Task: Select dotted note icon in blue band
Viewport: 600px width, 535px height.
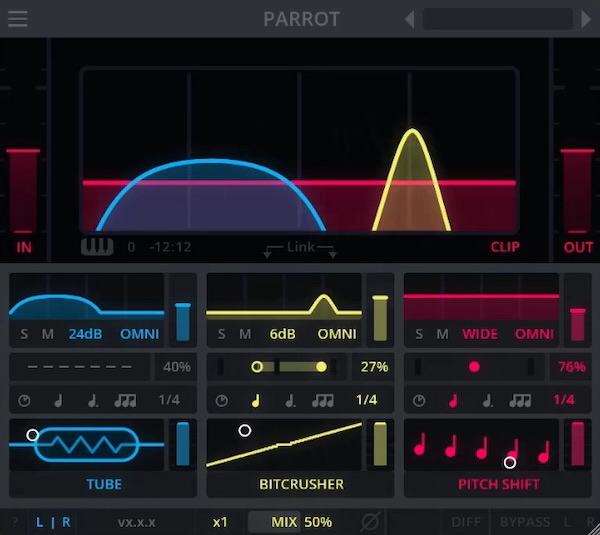Action: (x=93, y=401)
